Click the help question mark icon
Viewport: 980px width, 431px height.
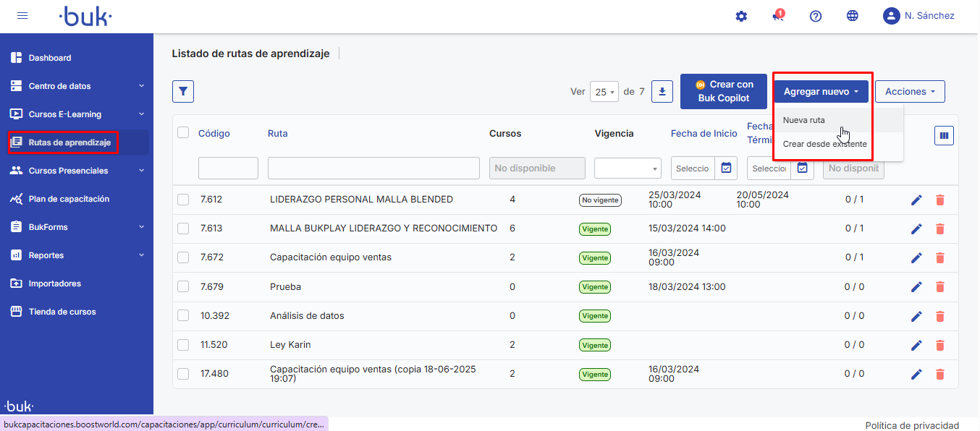coord(816,16)
